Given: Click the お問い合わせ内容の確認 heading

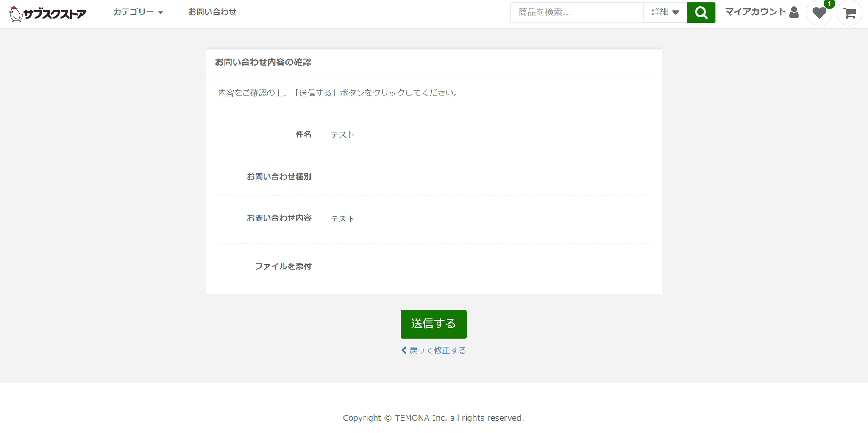Looking at the screenshot, I should pyautogui.click(x=263, y=62).
